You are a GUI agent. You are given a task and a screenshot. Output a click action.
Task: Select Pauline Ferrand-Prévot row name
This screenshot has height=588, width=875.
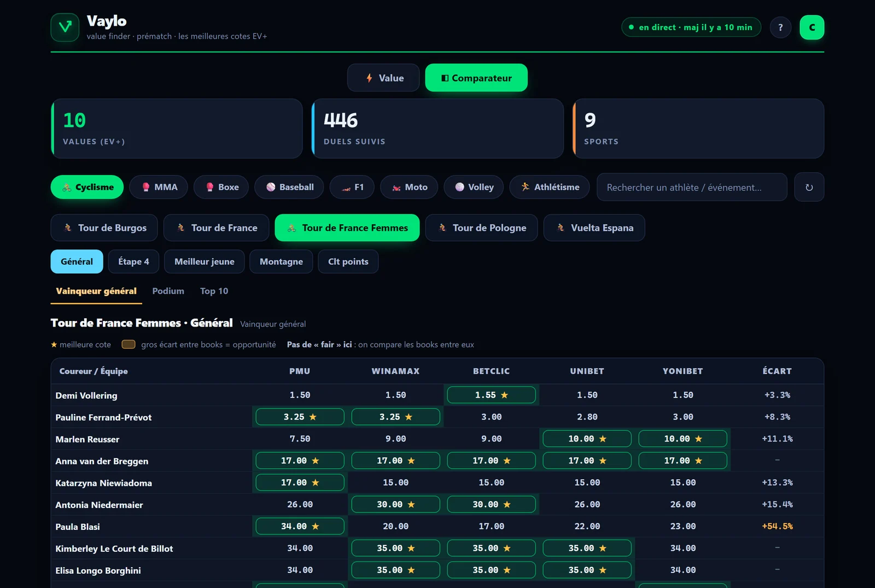tap(103, 417)
